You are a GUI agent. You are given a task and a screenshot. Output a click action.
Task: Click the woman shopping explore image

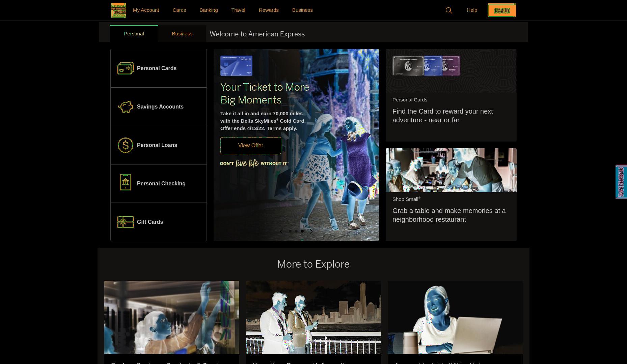click(x=172, y=317)
